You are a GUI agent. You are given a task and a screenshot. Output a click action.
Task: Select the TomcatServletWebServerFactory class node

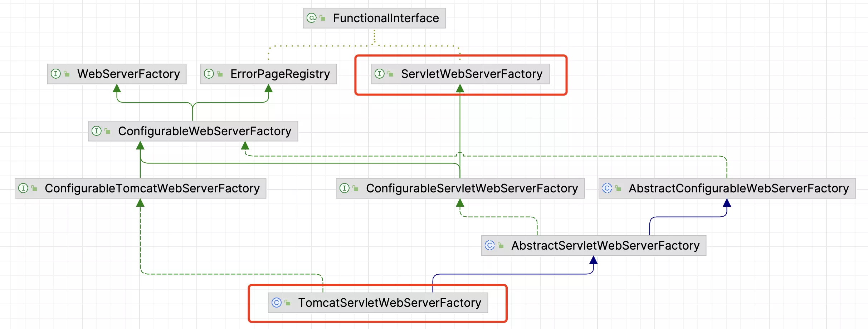pyautogui.click(x=378, y=303)
